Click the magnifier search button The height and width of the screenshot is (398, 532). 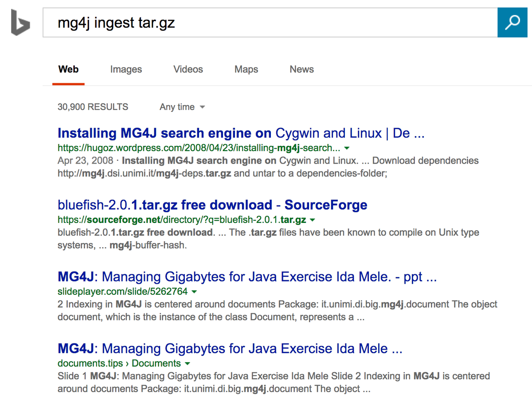[512, 22]
